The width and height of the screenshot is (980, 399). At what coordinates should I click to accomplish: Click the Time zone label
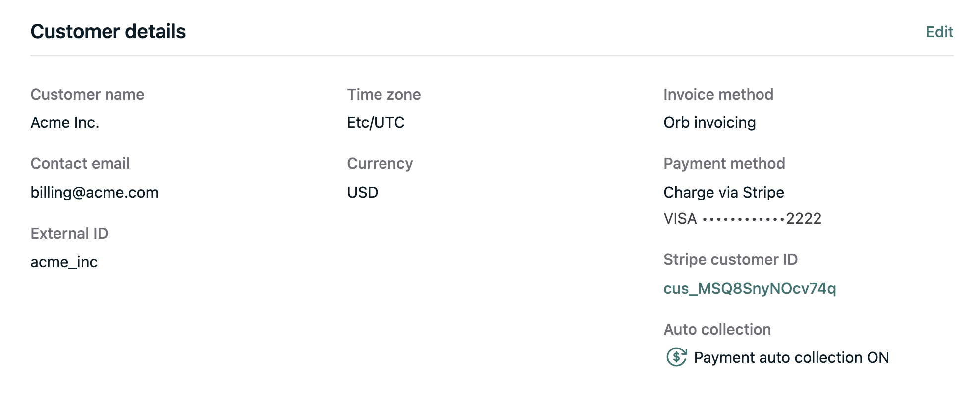(383, 94)
